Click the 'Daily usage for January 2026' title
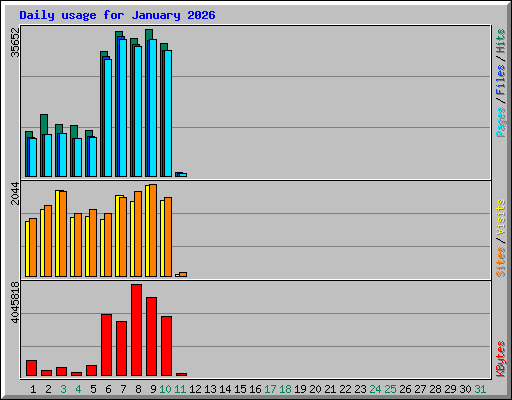 [x=117, y=15]
